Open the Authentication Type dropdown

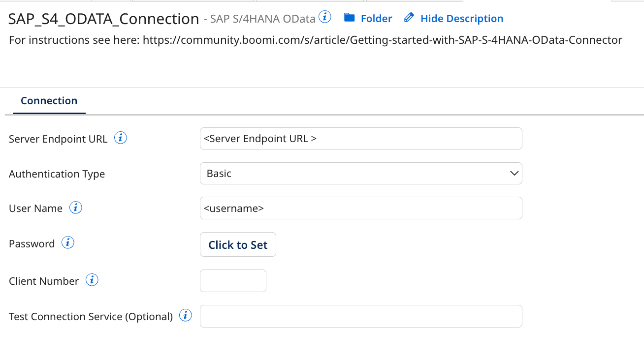[514, 173]
